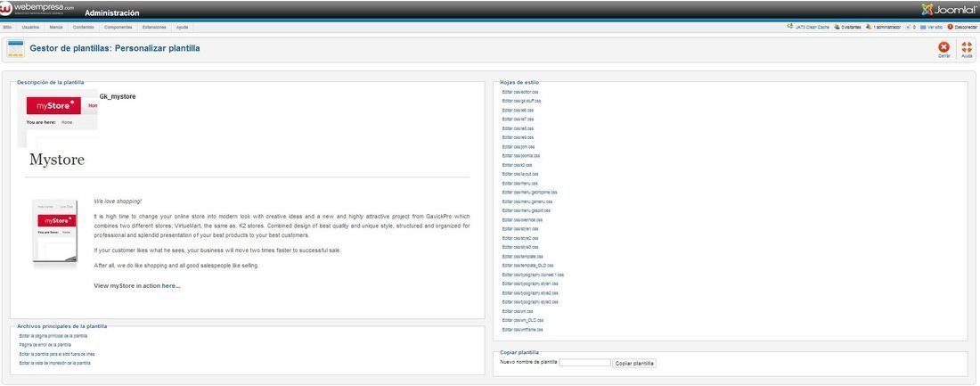Click Editar la página principal de la plantilla
Image resolution: width=980 pixels, height=386 pixels.
click(x=53, y=336)
